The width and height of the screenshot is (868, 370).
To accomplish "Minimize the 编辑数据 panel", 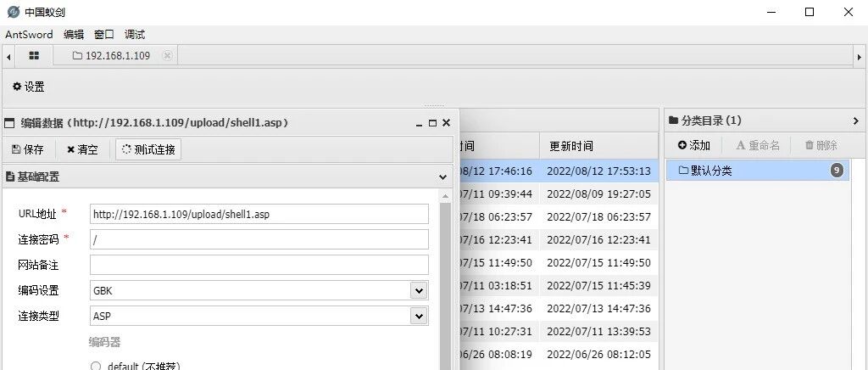I will click(x=419, y=124).
